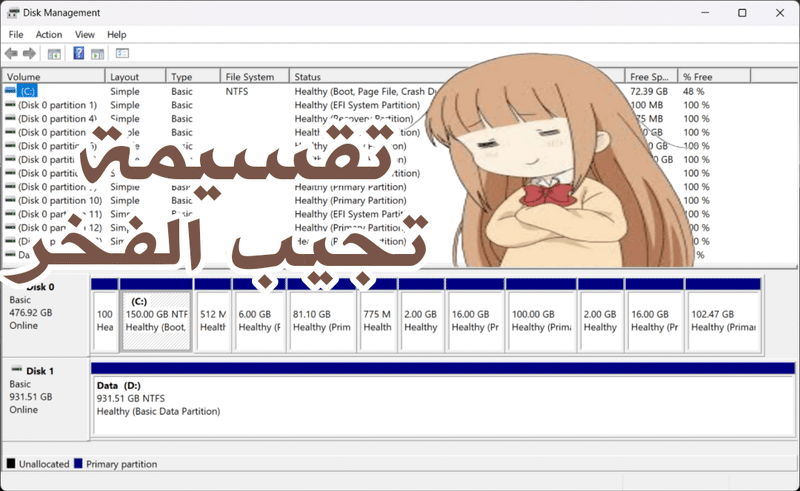This screenshot has height=491, width=800.
Task: Sort by the File System column header
Action: click(255, 77)
